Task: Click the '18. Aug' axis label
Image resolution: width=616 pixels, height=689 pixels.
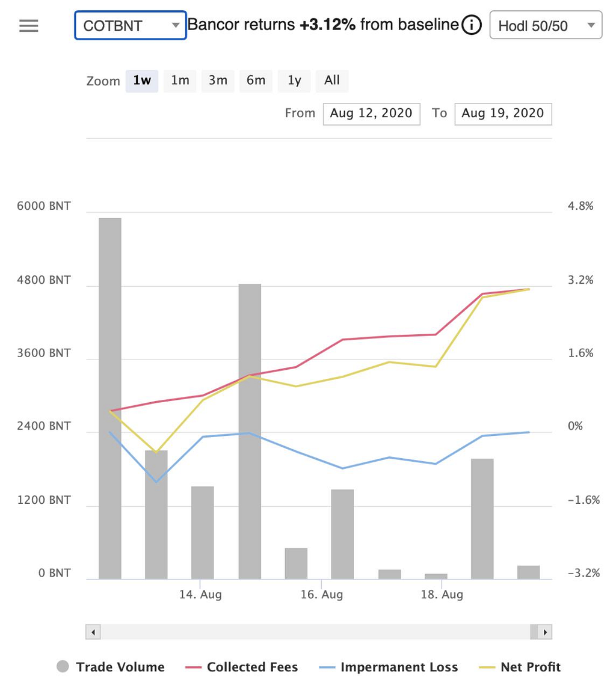Action: (x=442, y=595)
